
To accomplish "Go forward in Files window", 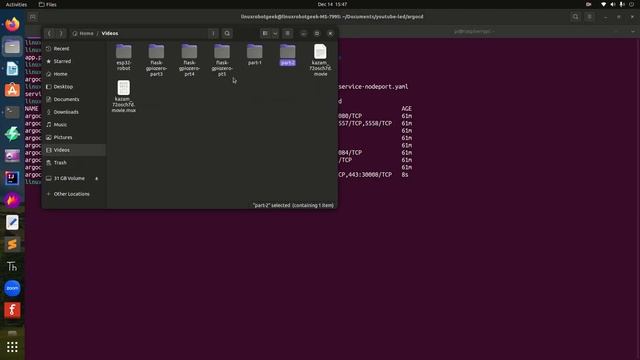I will tap(61, 33).
